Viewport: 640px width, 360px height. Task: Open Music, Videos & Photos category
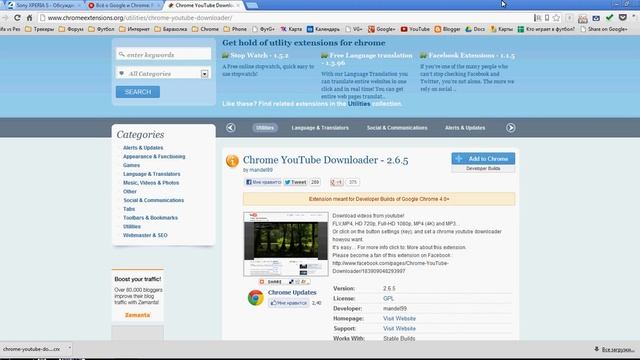tap(151, 183)
